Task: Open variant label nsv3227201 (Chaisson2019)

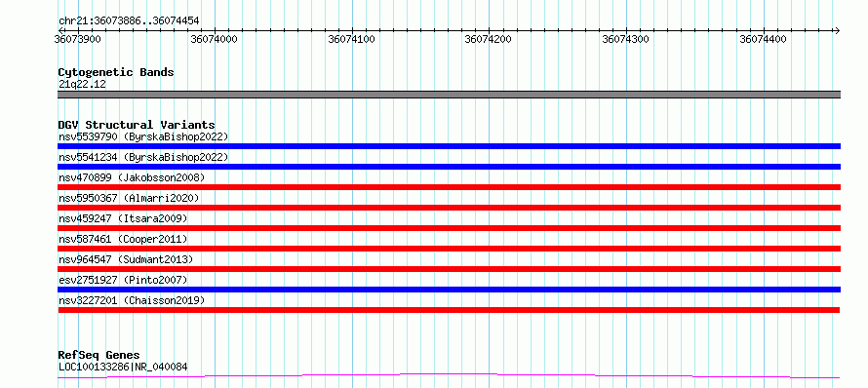Action: pos(132,300)
